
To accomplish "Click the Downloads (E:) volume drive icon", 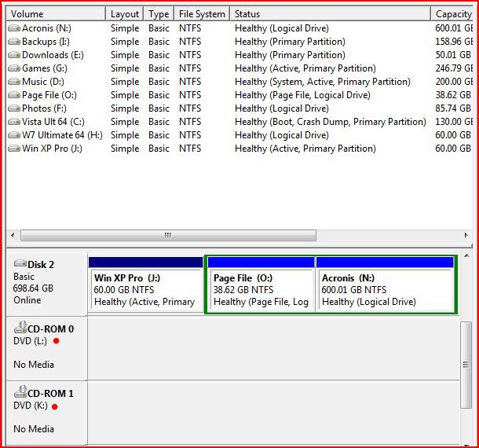I will point(14,55).
